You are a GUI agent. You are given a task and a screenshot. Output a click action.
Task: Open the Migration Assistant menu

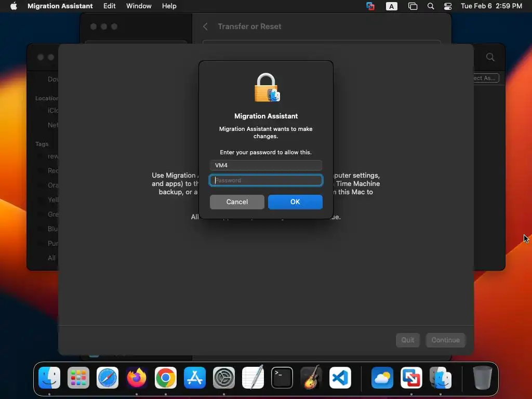[x=60, y=6]
